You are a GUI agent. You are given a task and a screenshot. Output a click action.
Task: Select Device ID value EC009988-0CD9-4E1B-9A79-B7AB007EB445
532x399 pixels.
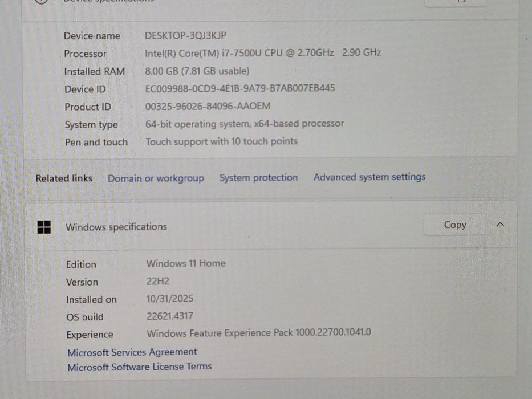pyautogui.click(x=240, y=88)
